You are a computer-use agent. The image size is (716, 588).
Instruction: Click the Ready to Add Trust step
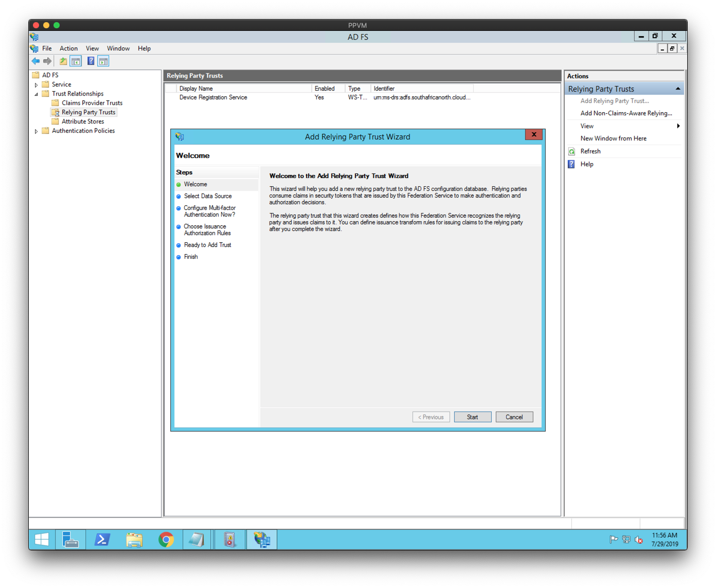click(x=207, y=245)
